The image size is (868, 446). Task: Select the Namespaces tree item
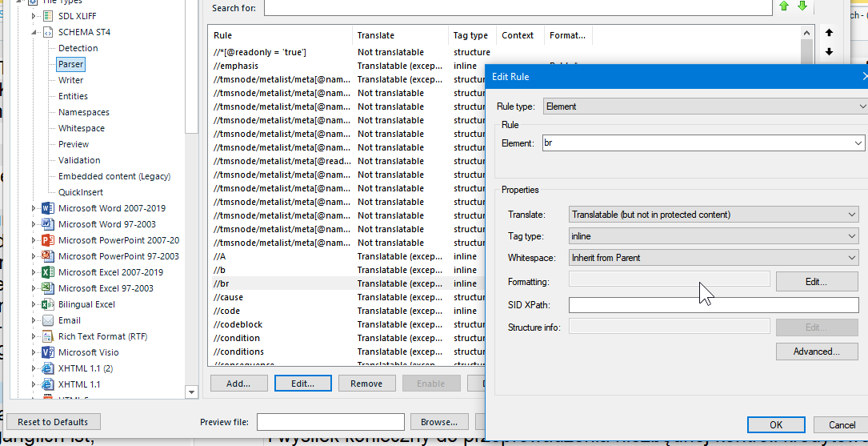click(84, 112)
